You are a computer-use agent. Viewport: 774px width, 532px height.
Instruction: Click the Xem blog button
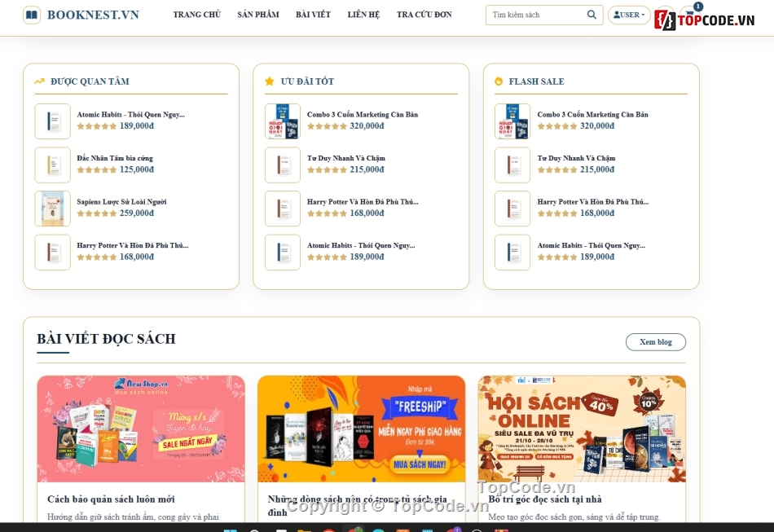tap(656, 342)
